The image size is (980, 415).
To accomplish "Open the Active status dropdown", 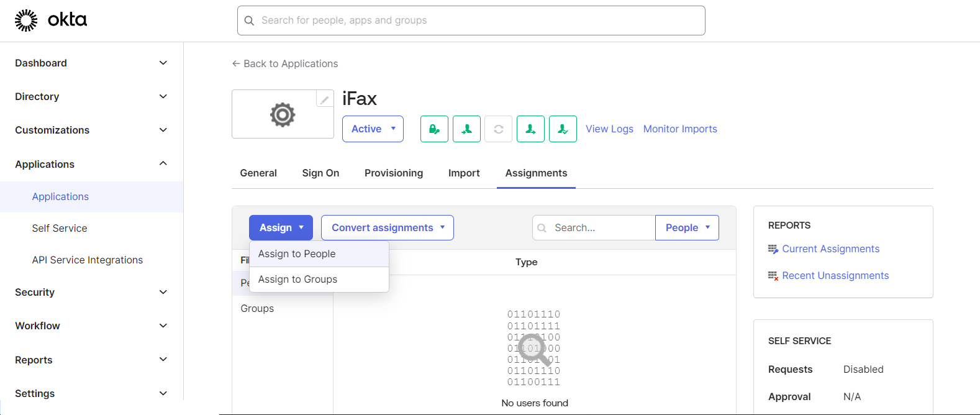I will click(373, 129).
